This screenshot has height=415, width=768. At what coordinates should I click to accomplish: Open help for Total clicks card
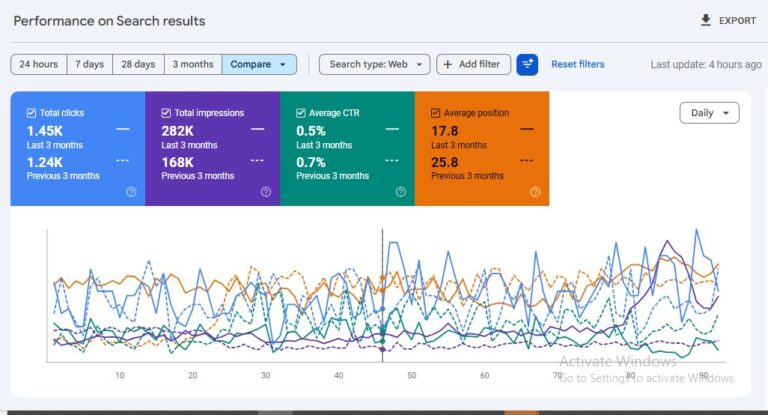(131, 192)
